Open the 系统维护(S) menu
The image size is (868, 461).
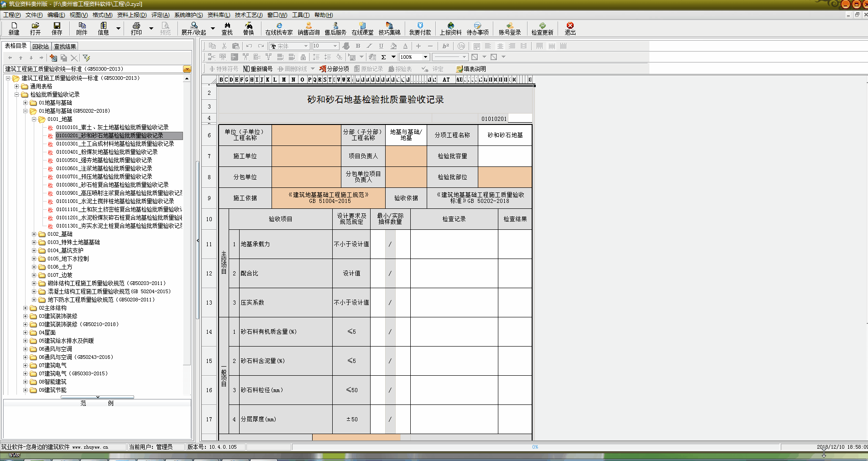pyautogui.click(x=188, y=15)
